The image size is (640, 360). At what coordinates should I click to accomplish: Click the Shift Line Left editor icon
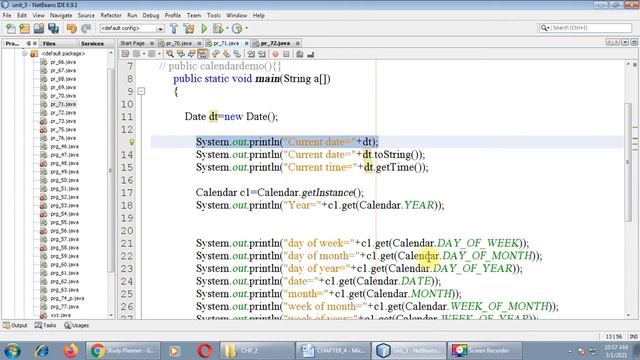coord(251,54)
